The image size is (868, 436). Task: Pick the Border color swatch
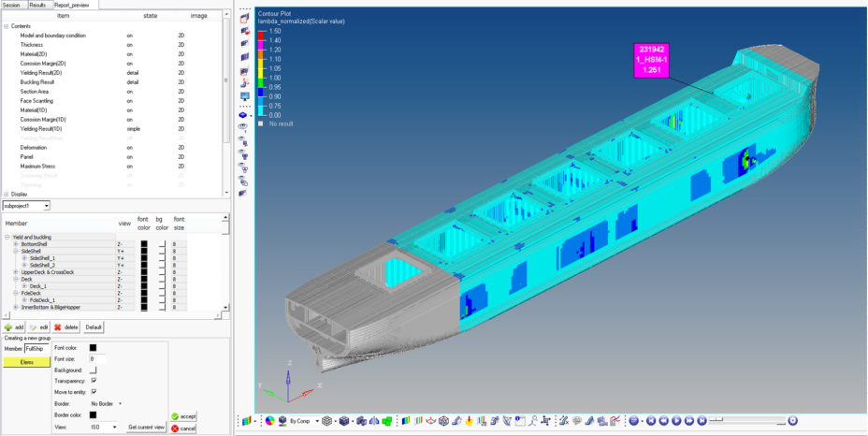[x=93, y=414]
